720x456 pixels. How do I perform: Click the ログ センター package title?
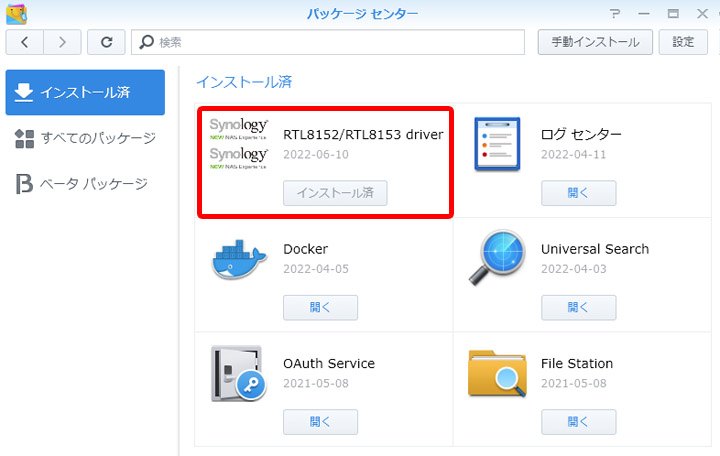[581, 134]
